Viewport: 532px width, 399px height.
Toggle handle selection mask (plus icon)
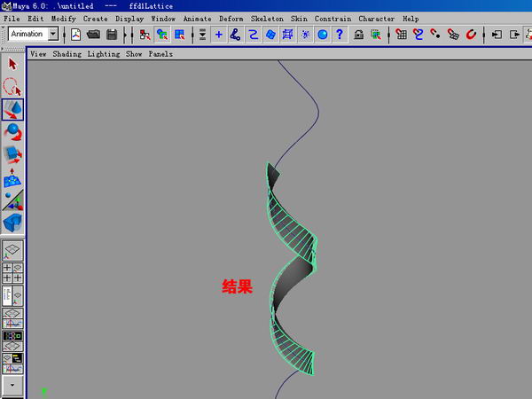[219, 35]
